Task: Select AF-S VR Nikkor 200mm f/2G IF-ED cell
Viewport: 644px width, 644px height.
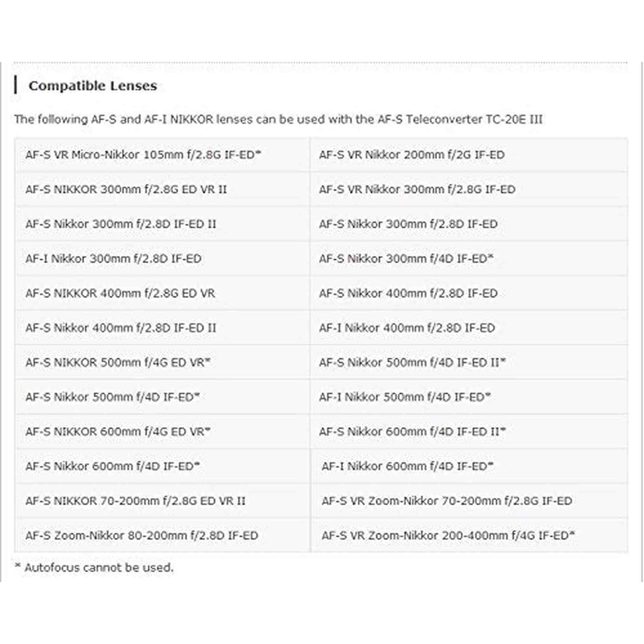Action: coord(469,155)
